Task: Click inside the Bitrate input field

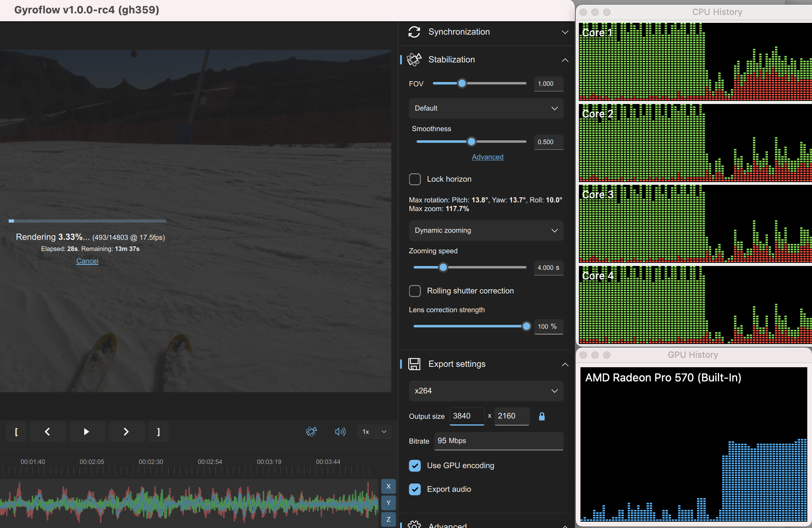Action: coord(498,441)
